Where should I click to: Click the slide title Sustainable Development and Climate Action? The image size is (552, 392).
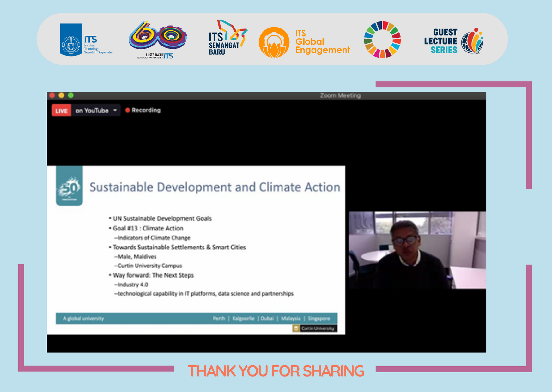(215, 187)
